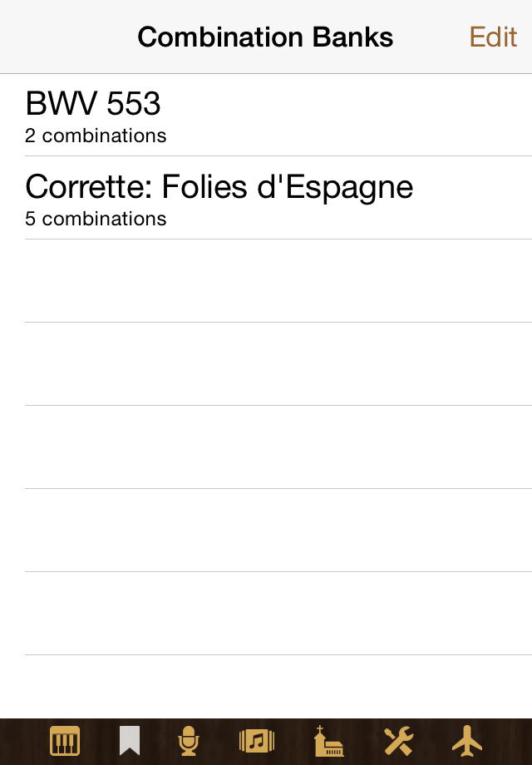Tap the last empty row above tab bar

266,686
